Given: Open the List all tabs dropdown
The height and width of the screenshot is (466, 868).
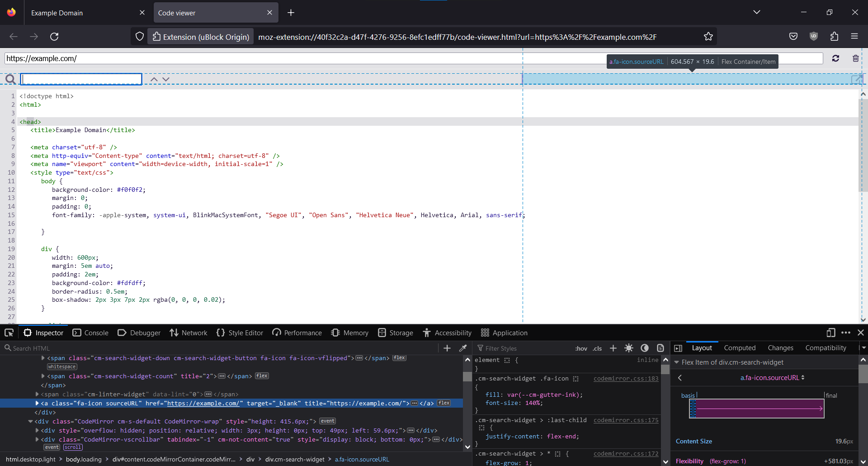Looking at the screenshot, I should [757, 12].
